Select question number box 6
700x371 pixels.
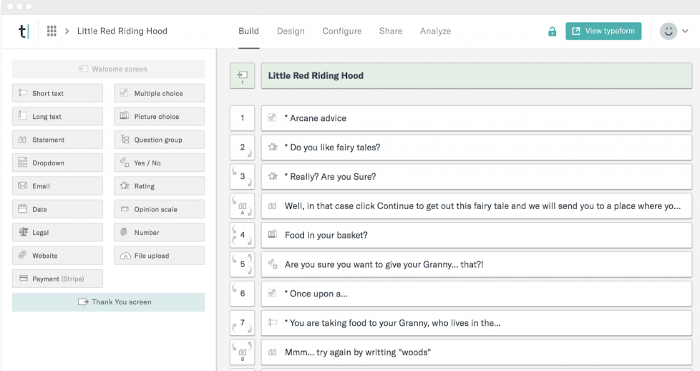[x=242, y=294]
